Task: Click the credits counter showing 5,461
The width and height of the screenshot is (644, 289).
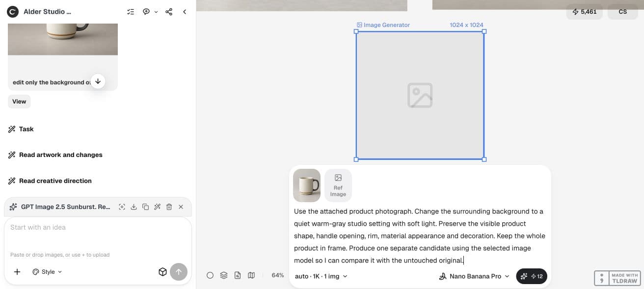Action: 584,12
